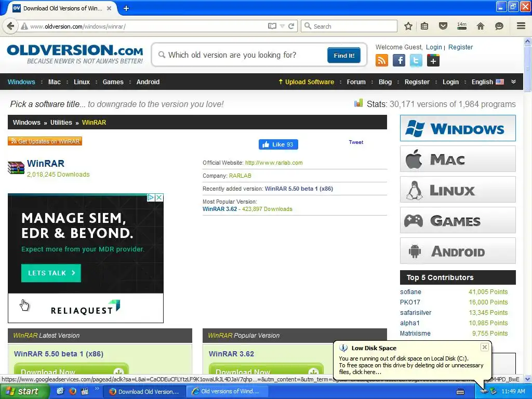Click in the old version search field
This screenshot has height=399, width=532.
241,55
